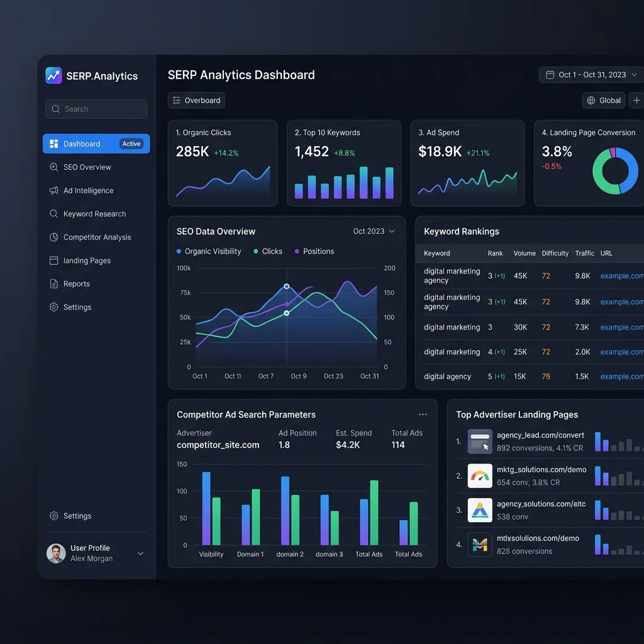Click the Landing Page Conversion donut chart
The height and width of the screenshot is (644, 644).
[x=615, y=171]
